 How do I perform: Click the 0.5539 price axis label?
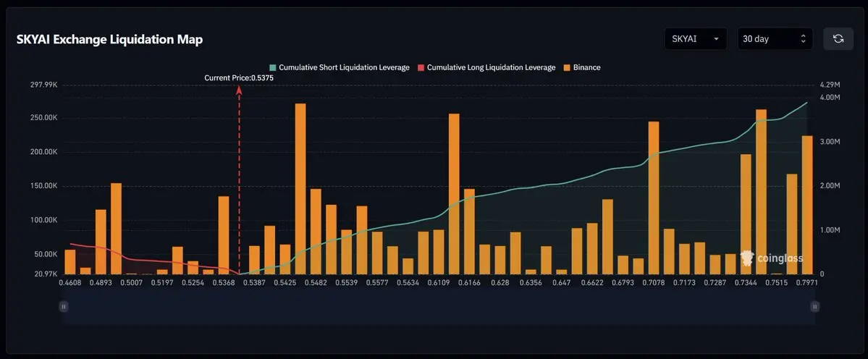coord(347,283)
